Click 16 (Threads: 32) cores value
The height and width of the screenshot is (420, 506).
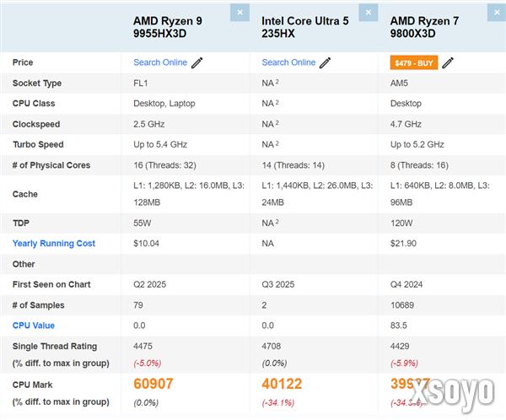(164, 165)
